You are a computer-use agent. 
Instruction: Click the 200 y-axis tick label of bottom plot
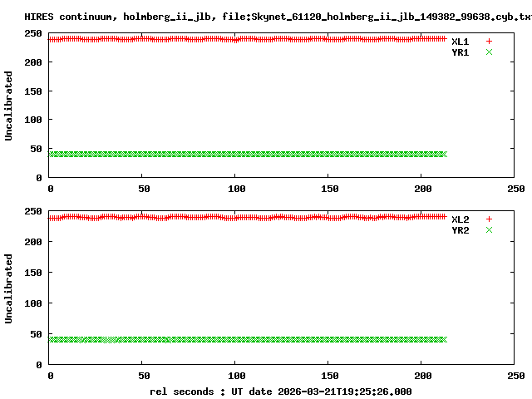click(x=35, y=241)
